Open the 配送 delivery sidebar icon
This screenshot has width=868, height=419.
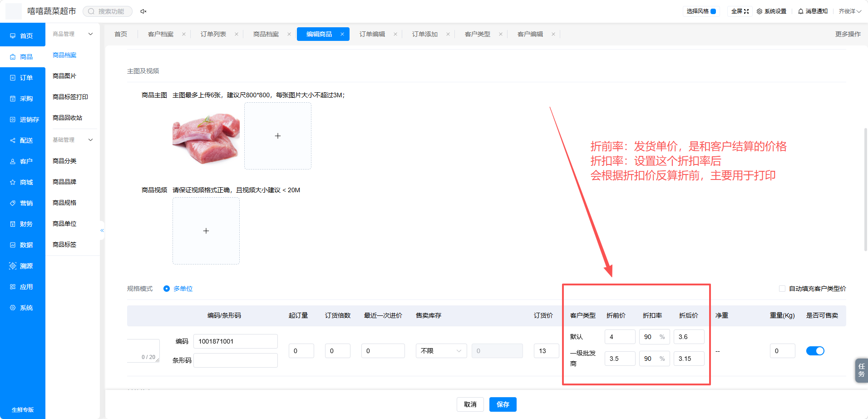coord(13,140)
